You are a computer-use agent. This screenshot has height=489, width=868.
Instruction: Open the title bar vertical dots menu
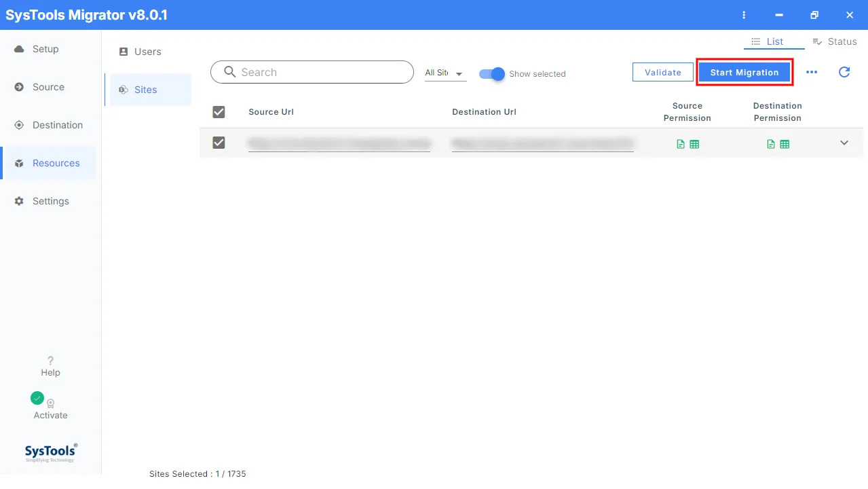744,15
